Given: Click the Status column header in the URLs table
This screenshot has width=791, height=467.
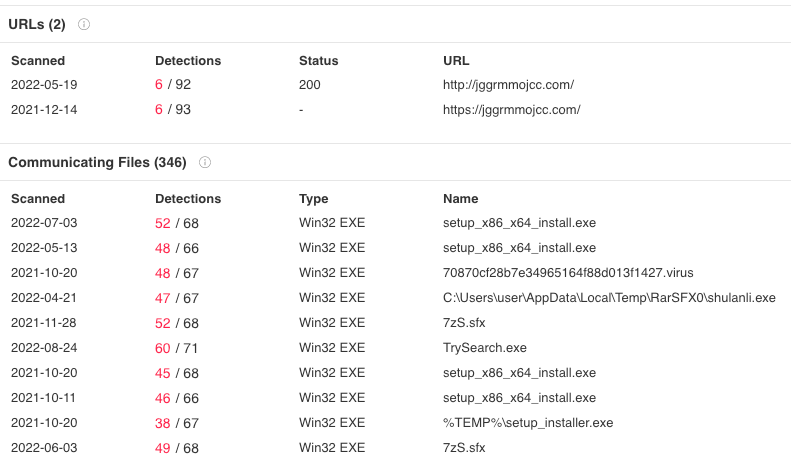Looking at the screenshot, I should coord(318,61).
